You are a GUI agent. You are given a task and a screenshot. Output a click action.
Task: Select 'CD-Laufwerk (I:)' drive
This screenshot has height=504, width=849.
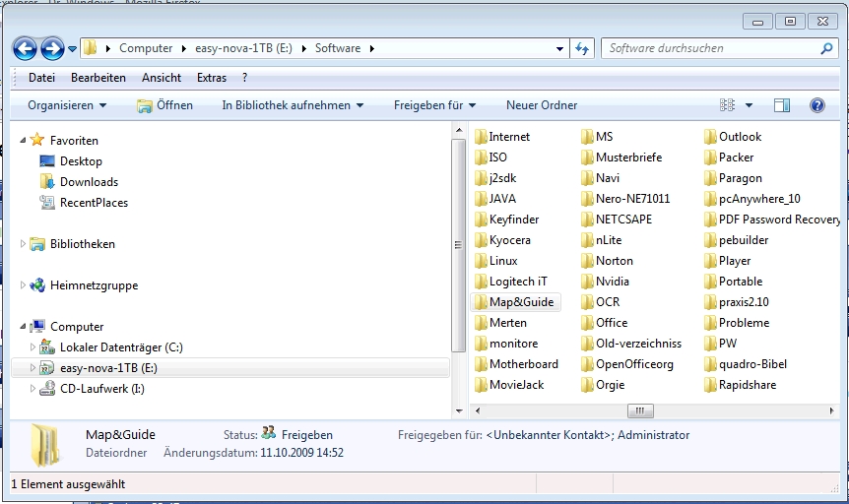(101, 388)
